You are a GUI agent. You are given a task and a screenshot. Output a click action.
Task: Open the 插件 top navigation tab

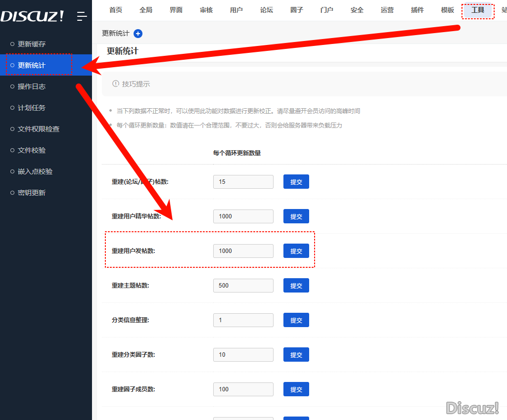tap(417, 10)
